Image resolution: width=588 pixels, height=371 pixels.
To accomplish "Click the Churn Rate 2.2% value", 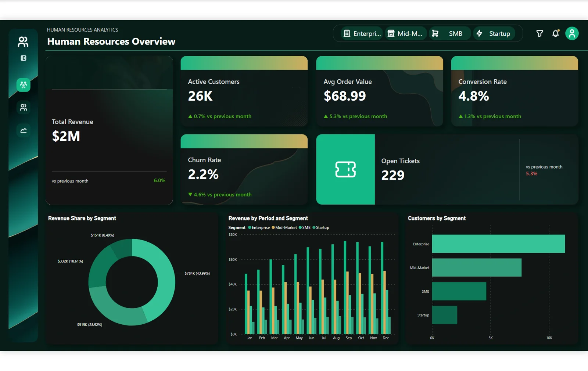I will (x=203, y=174).
